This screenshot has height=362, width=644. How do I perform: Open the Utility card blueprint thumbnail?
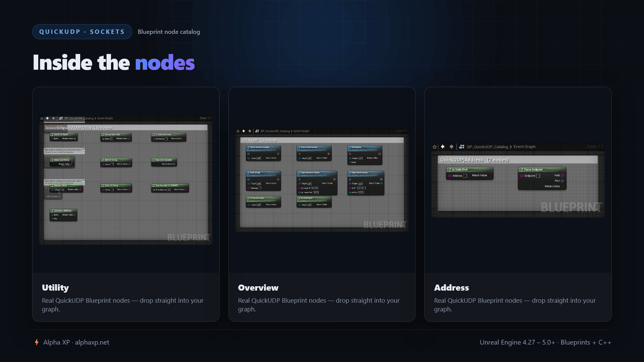pyautogui.click(x=126, y=180)
